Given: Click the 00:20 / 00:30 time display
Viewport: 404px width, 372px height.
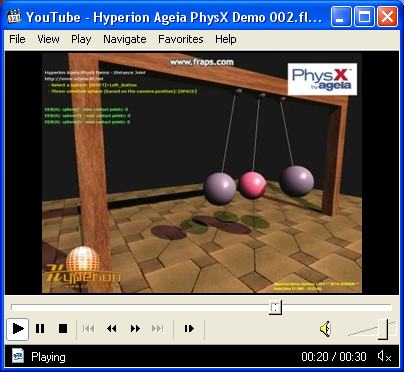Looking at the screenshot, I should pos(334,357).
